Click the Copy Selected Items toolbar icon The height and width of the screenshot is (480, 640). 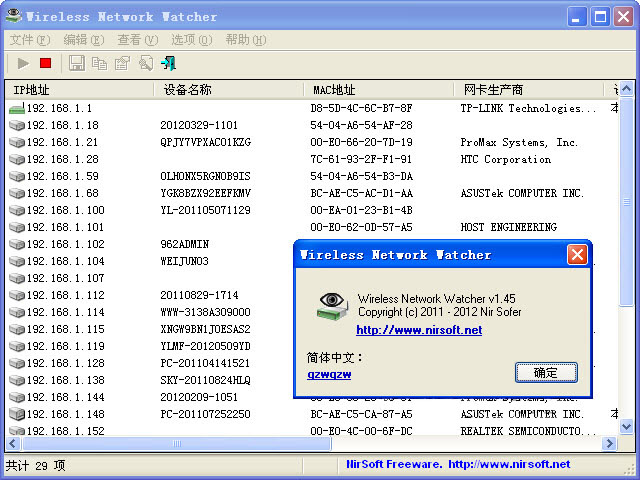99,63
